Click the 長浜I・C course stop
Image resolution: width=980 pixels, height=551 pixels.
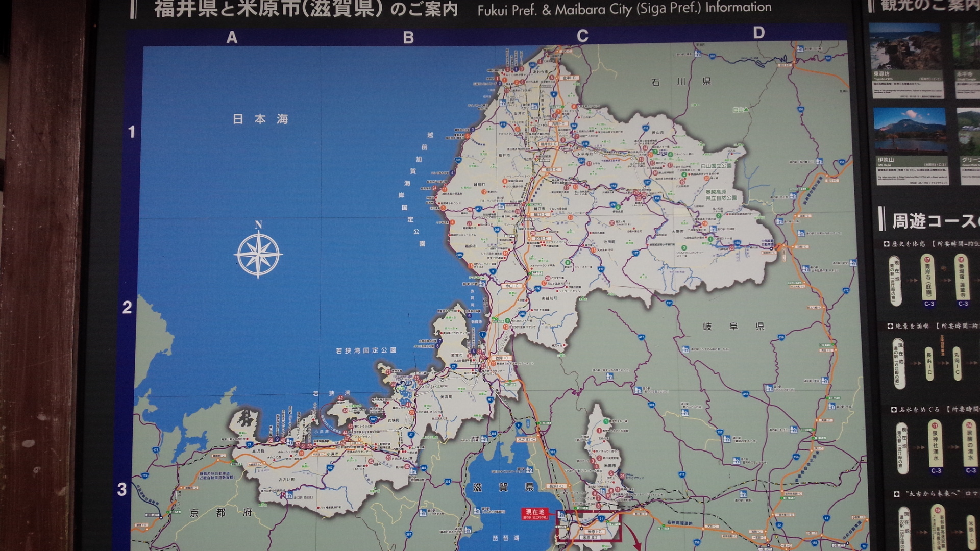(929, 364)
